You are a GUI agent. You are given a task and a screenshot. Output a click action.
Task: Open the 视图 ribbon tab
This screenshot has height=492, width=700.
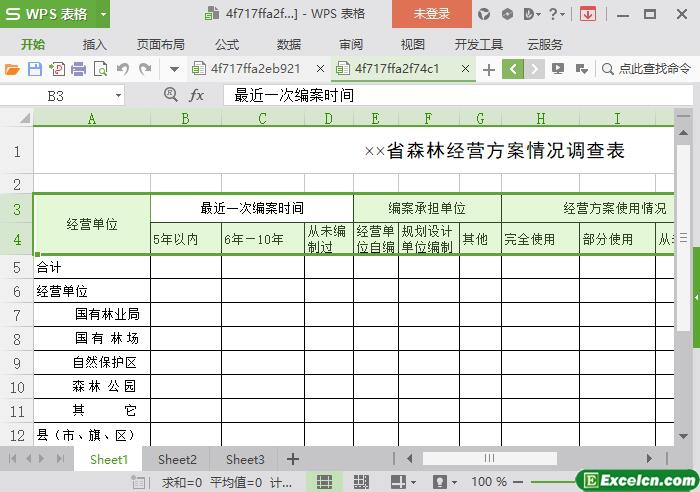pos(412,44)
